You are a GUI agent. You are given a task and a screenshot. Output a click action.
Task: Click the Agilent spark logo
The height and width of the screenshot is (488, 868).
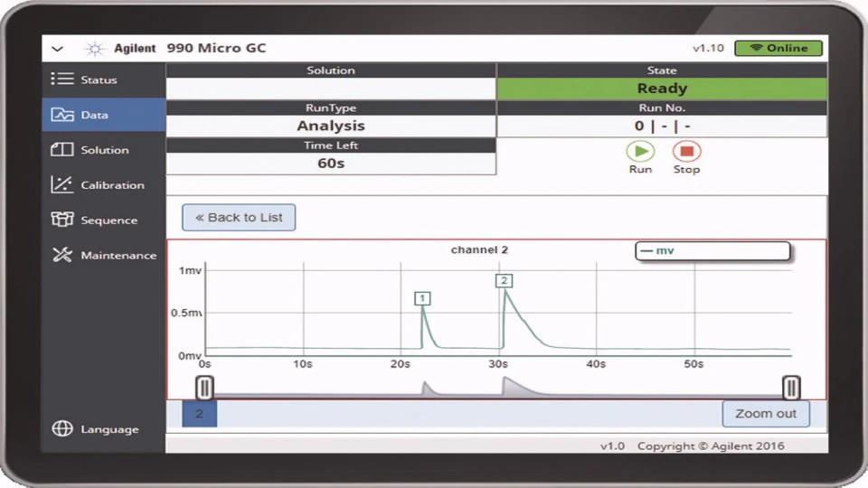(x=95, y=49)
